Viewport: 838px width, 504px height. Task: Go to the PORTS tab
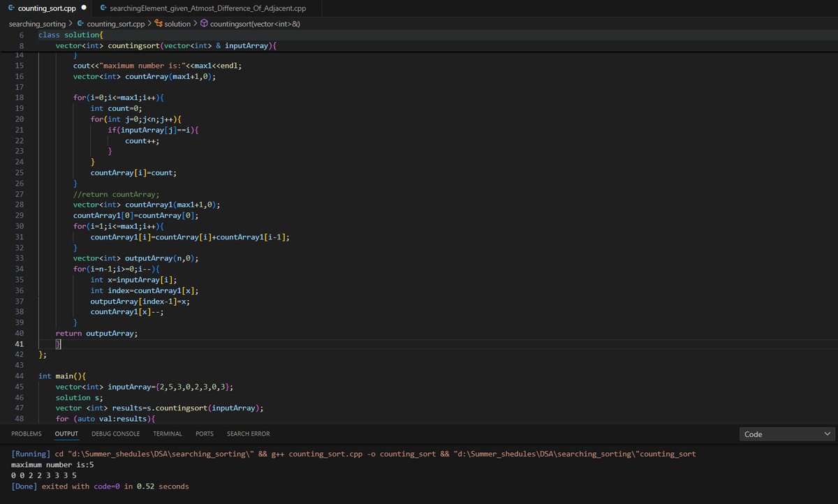[205, 433]
